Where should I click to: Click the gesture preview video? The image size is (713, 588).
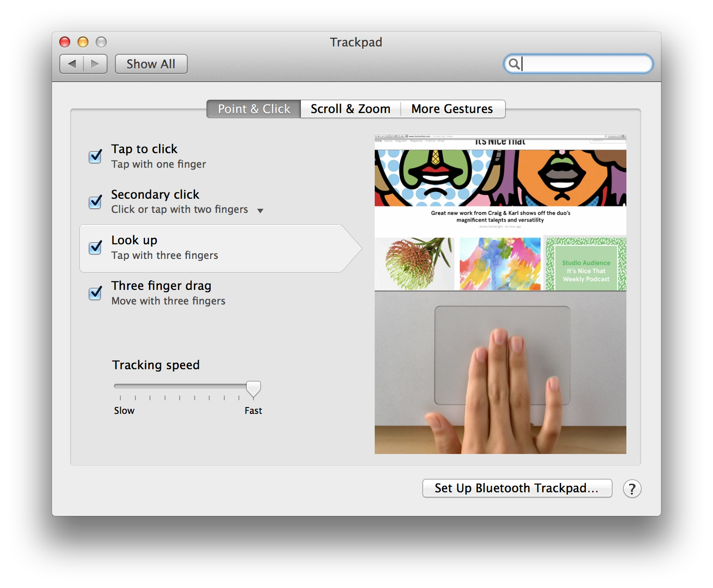(x=500, y=294)
